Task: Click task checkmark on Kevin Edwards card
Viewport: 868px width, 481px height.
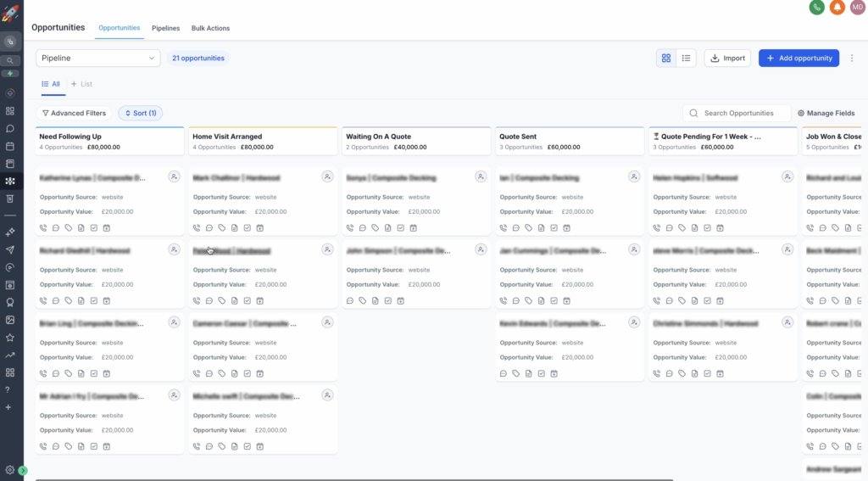Action: 542,373
